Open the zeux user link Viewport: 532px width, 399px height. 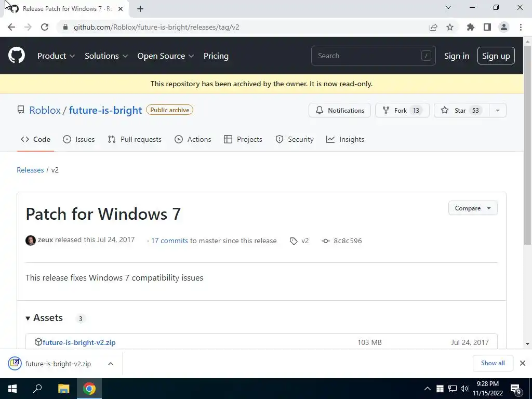click(46, 240)
